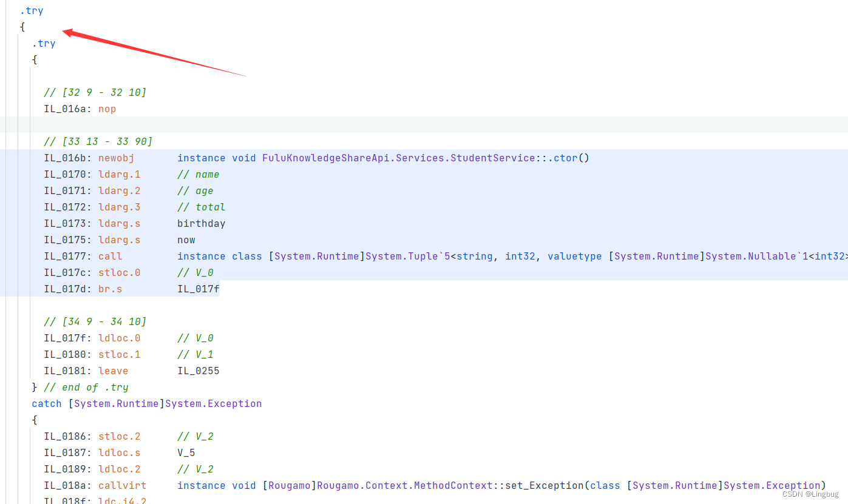Image resolution: width=848 pixels, height=504 pixels.
Task: Click the leave opcode
Action: coord(114,371)
